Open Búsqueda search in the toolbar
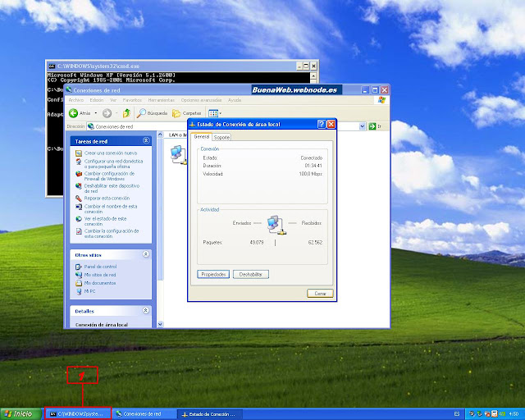525x420 pixels. point(152,113)
